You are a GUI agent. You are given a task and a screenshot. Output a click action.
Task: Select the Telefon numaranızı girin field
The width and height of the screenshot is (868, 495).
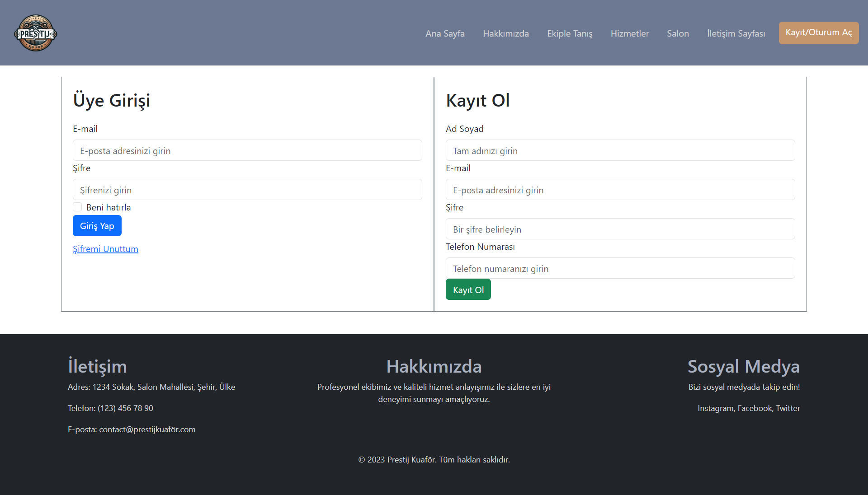click(620, 268)
